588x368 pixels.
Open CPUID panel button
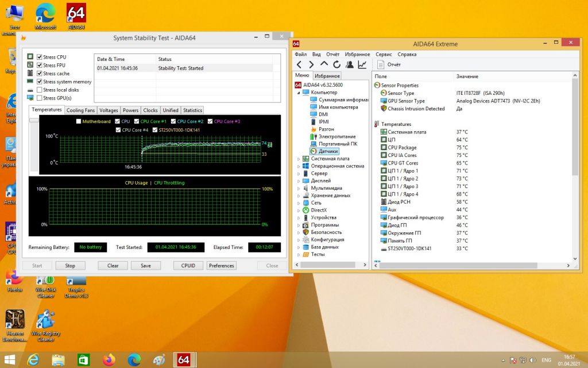coord(188,266)
